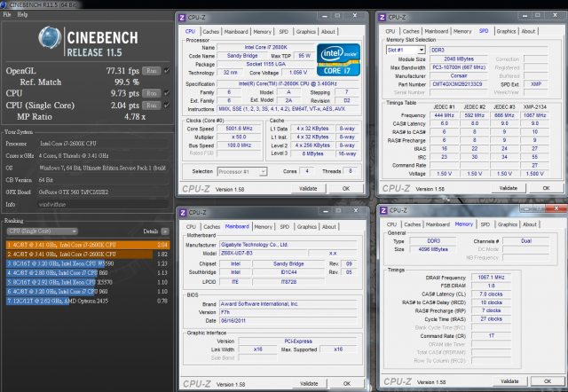Click Validate in Memory window
This screenshot has width=568, height=392.
point(509,381)
